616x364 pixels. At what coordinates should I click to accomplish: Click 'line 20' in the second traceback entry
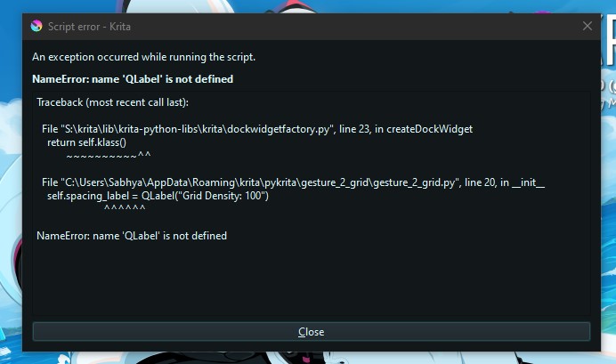[480, 182]
